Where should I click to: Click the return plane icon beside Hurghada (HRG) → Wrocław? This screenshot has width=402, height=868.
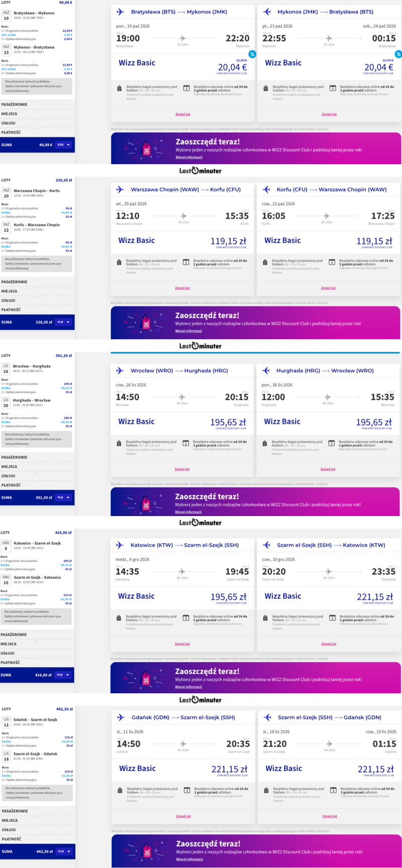[x=266, y=370]
